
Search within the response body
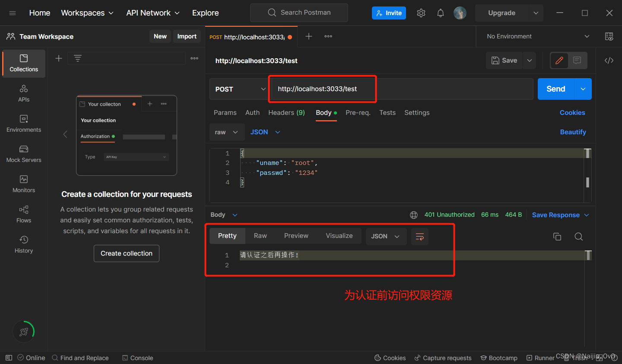click(579, 236)
